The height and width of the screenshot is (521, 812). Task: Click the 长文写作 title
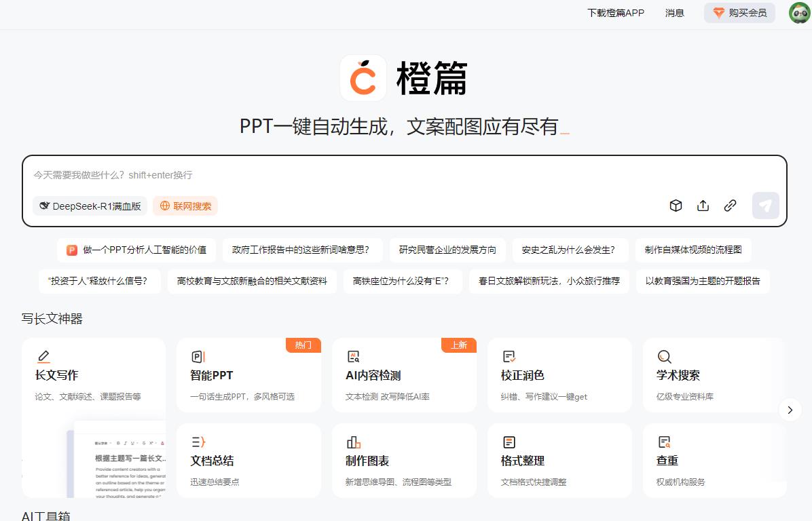tap(56, 376)
